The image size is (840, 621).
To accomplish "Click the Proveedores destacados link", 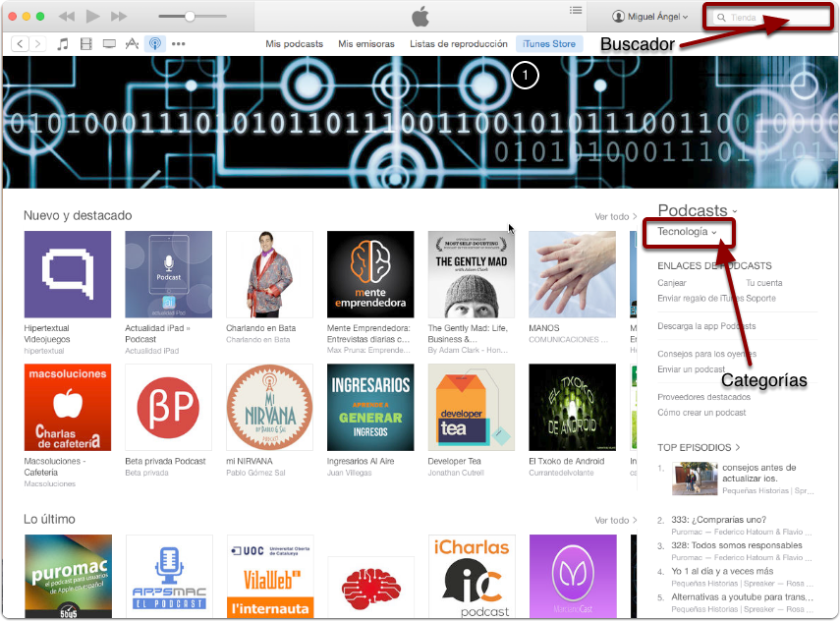I will 703,397.
